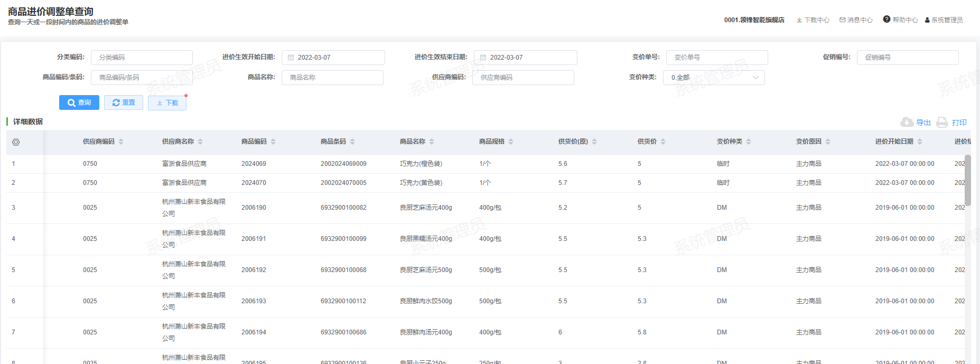
Task: Open the message center
Action: coord(856,20)
